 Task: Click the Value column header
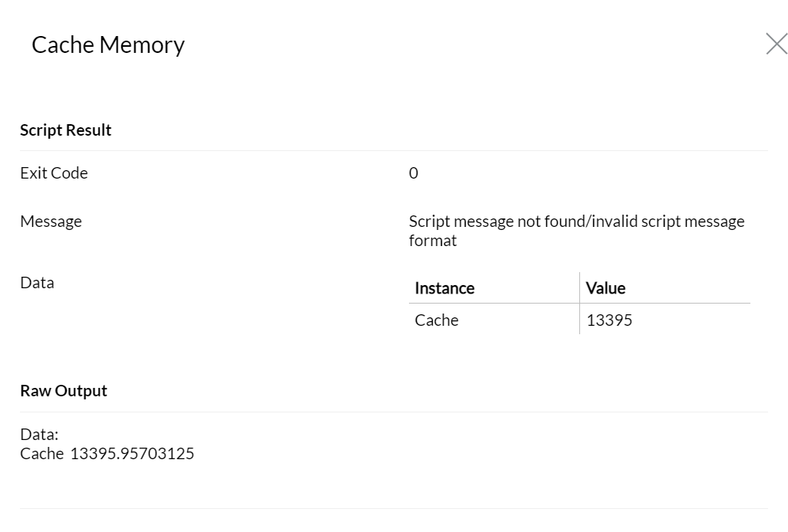[x=605, y=288]
